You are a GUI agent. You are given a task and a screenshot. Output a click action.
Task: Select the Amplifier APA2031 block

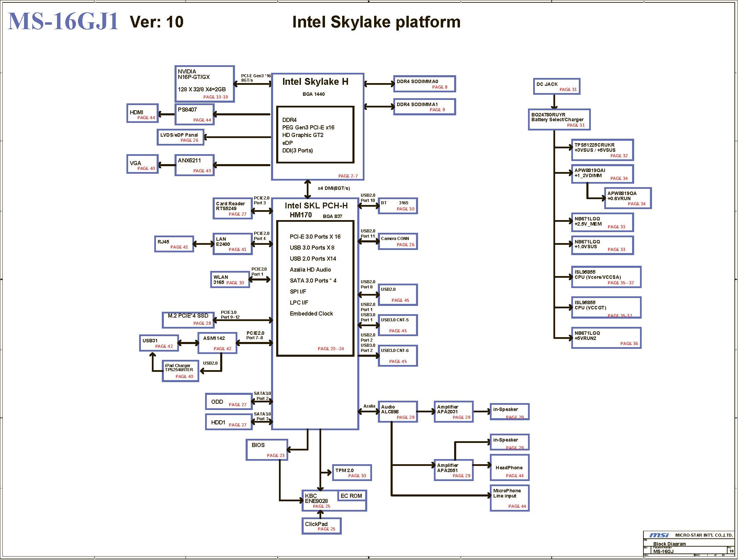pos(454,412)
